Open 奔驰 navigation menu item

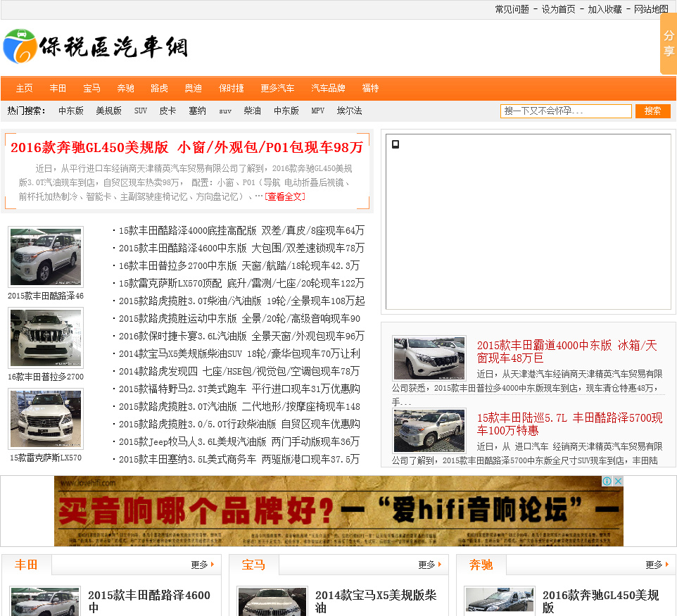click(126, 88)
